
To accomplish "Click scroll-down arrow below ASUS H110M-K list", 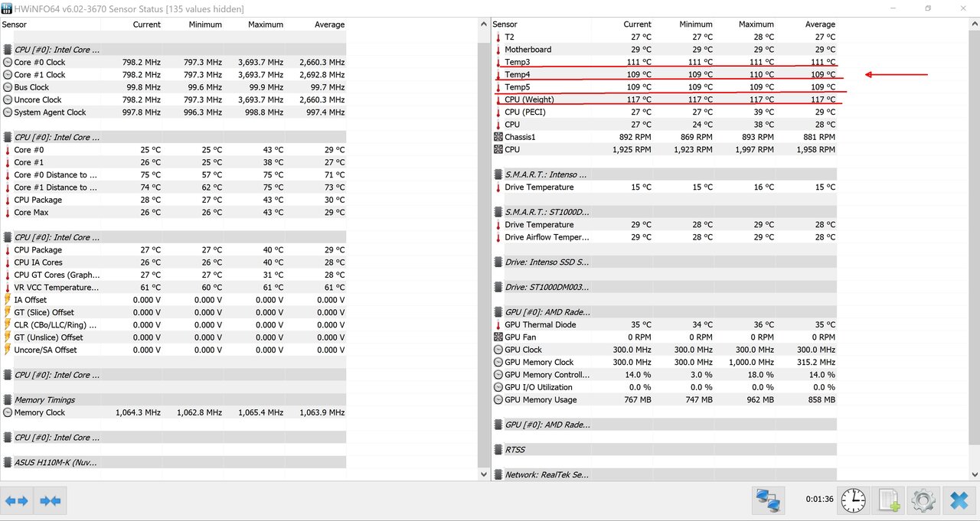I will [x=483, y=474].
